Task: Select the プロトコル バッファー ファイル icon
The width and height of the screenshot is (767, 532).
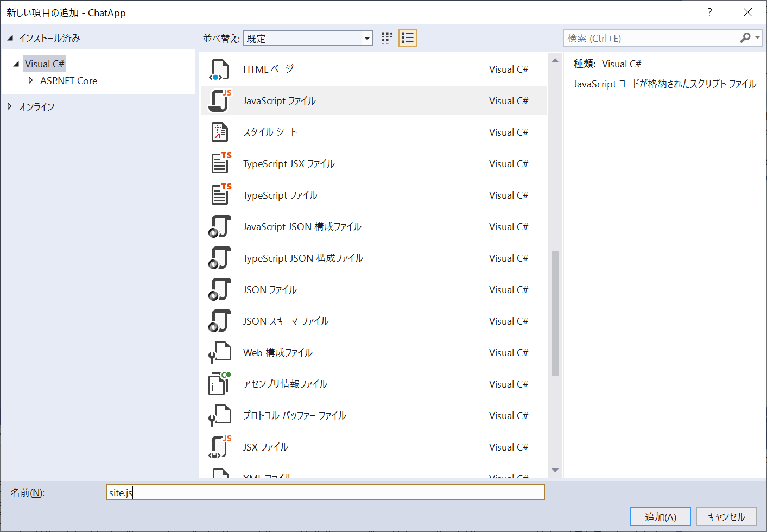Action: tap(220, 416)
